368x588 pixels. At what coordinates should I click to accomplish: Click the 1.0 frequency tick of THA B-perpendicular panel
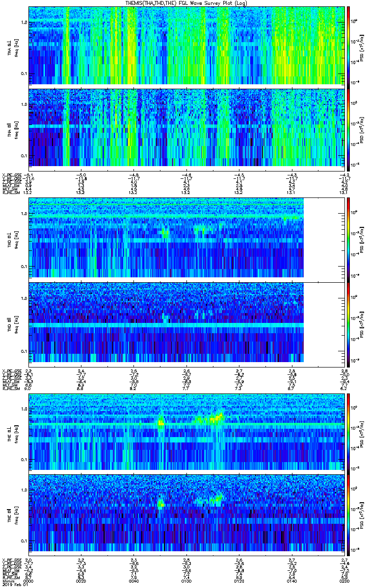[24, 23]
